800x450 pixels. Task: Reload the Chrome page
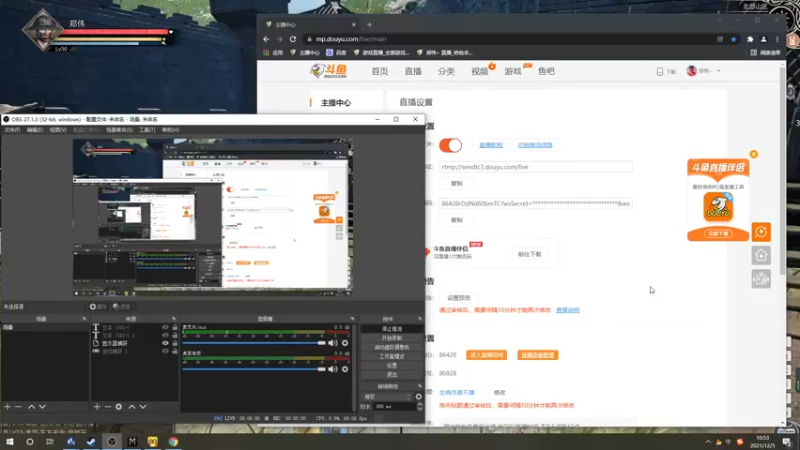(293, 39)
